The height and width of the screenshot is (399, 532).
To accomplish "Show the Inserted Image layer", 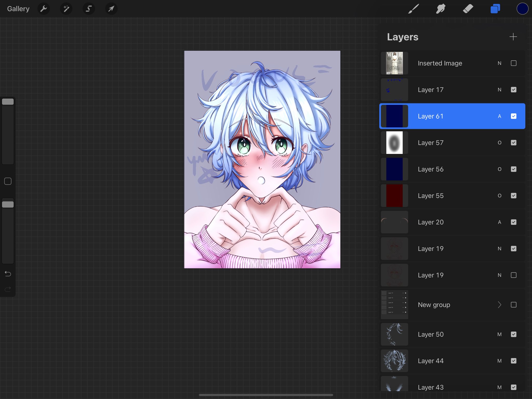I will [x=513, y=63].
